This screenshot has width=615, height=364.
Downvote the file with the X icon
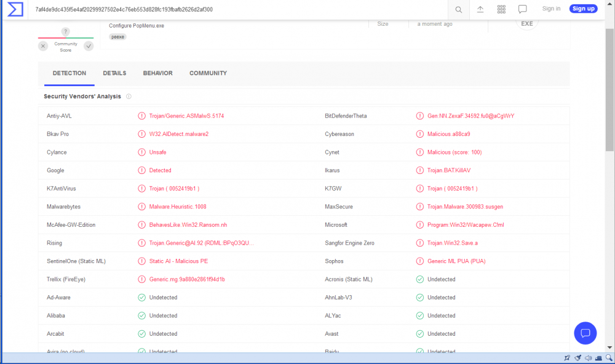tap(42, 45)
